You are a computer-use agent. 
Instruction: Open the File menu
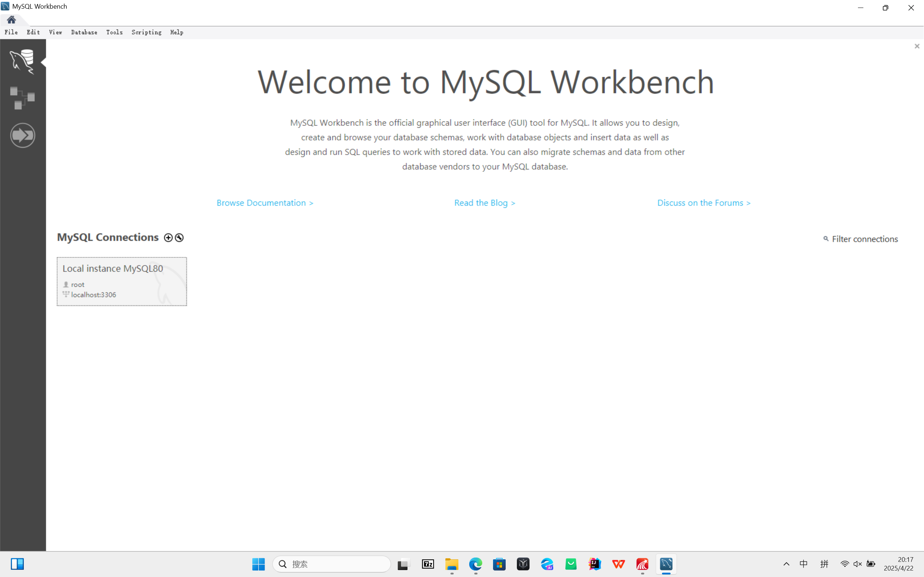(11, 32)
